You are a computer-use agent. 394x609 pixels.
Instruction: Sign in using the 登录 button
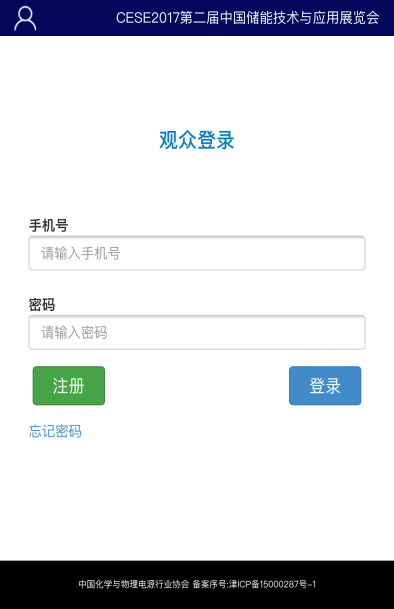coord(325,386)
